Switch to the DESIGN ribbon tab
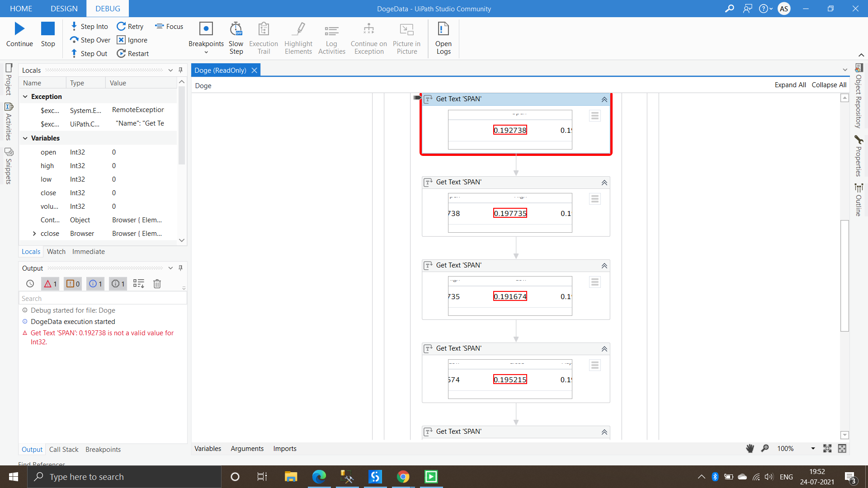Screen dimensions: 868x488 [64, 9]
